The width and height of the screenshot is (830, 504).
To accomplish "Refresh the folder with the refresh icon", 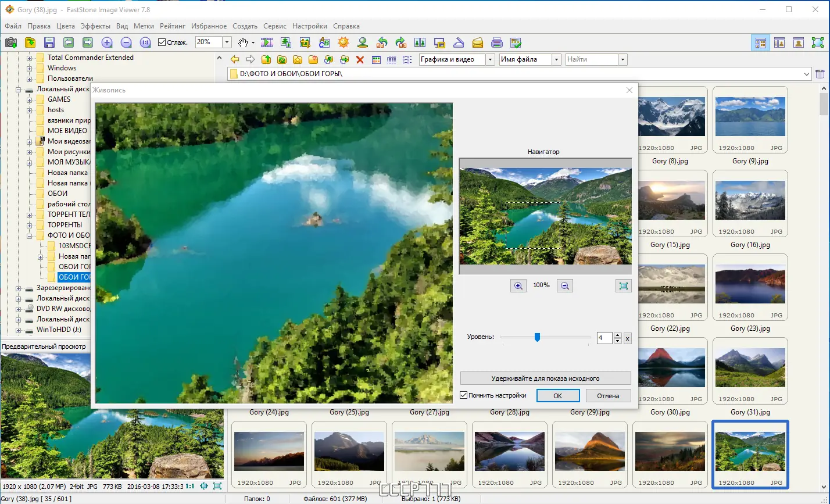I will click(x=280, y=59).
